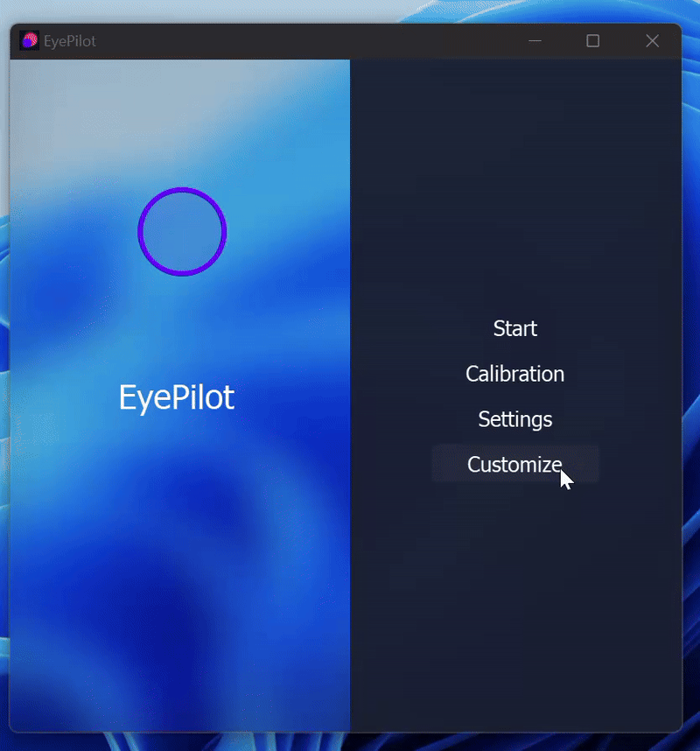Close the EyePilot application

[x=652, y=40]
